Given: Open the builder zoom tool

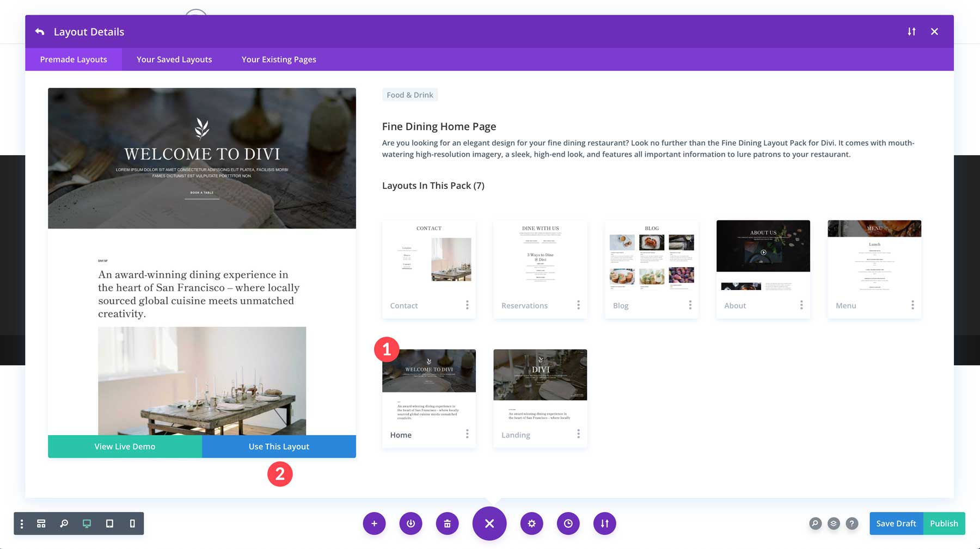Looking at the screenshot, I should [x=64, y=523].
